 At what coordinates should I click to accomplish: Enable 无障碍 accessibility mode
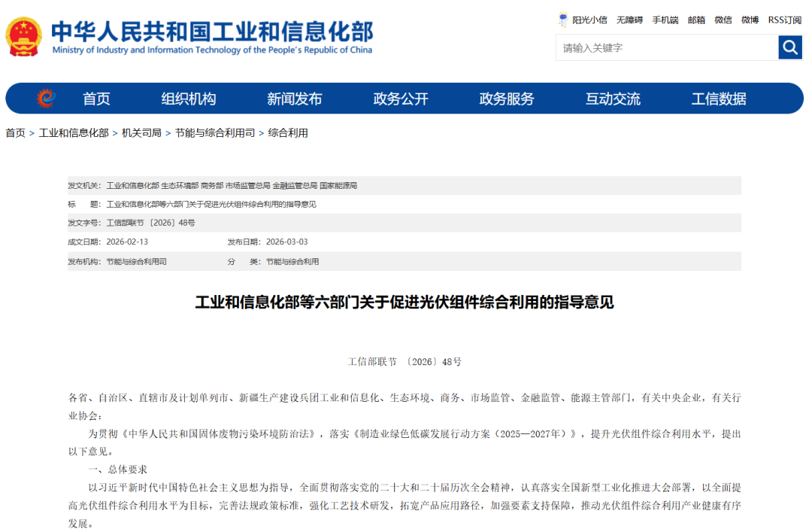(629, 20)
